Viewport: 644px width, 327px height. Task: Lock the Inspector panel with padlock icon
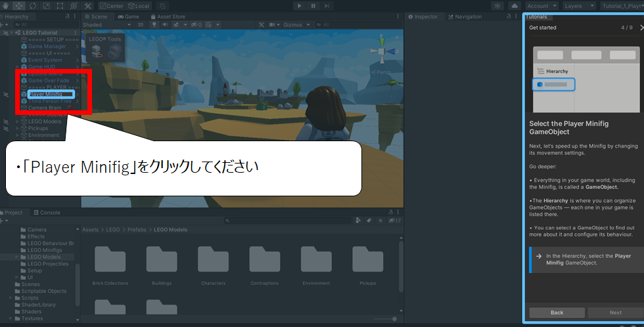[509, 16]
